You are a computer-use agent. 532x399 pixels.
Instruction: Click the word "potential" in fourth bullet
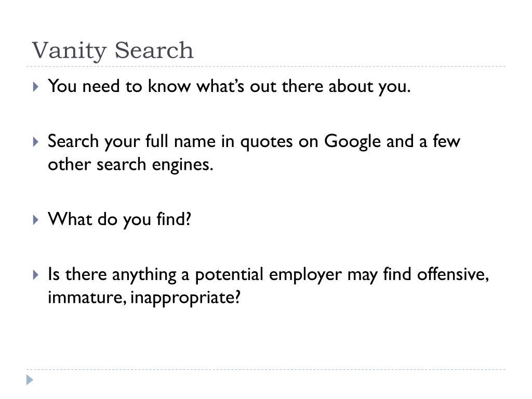coord(229,275)
